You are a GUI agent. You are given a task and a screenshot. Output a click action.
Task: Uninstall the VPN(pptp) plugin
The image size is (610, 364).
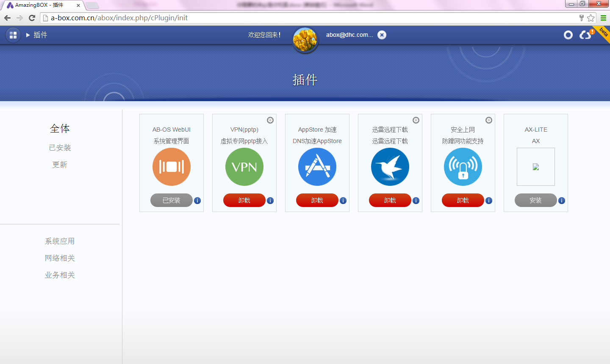(244, 200)
